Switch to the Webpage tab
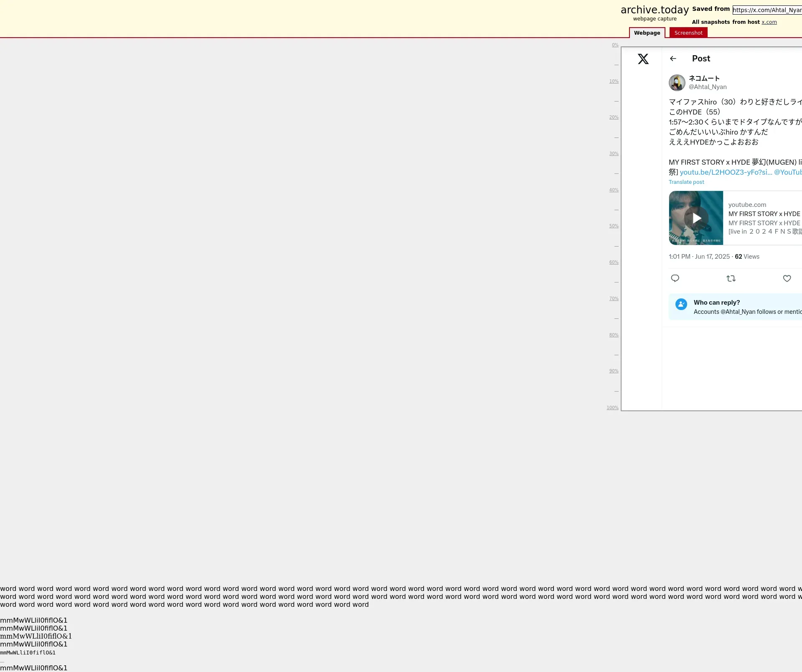Viewport: 802px width, 672px height. (647, 33)
